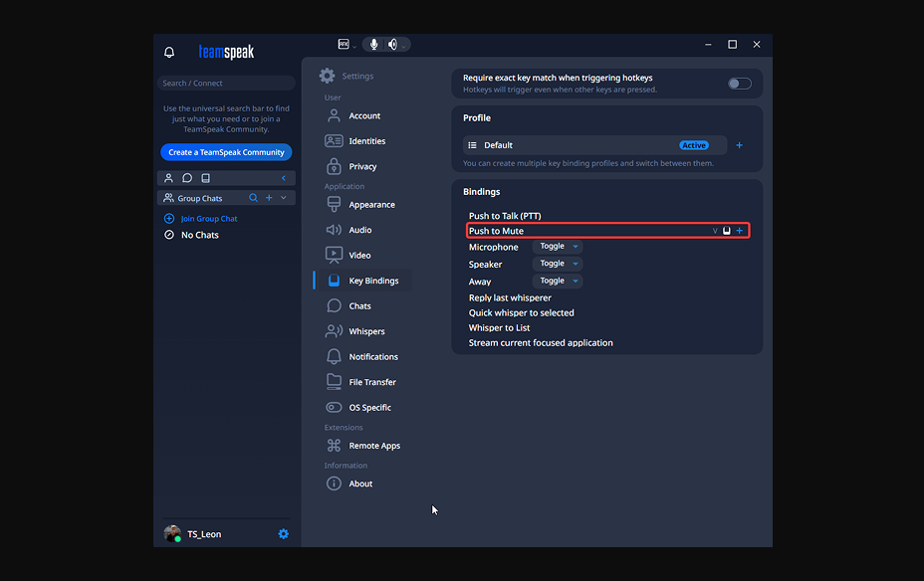Select Quick whisper to selected binding

pyautogui.click(x=521, y=312)
